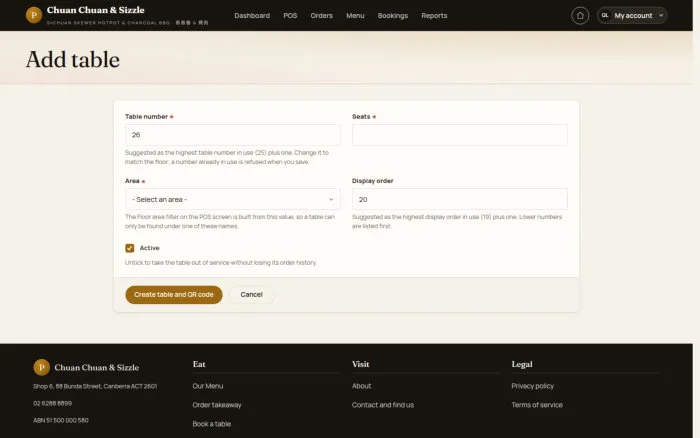The height and width of the screenshot is (438, 700).
Task: Cancel adding the table
Action: (251, 295)
